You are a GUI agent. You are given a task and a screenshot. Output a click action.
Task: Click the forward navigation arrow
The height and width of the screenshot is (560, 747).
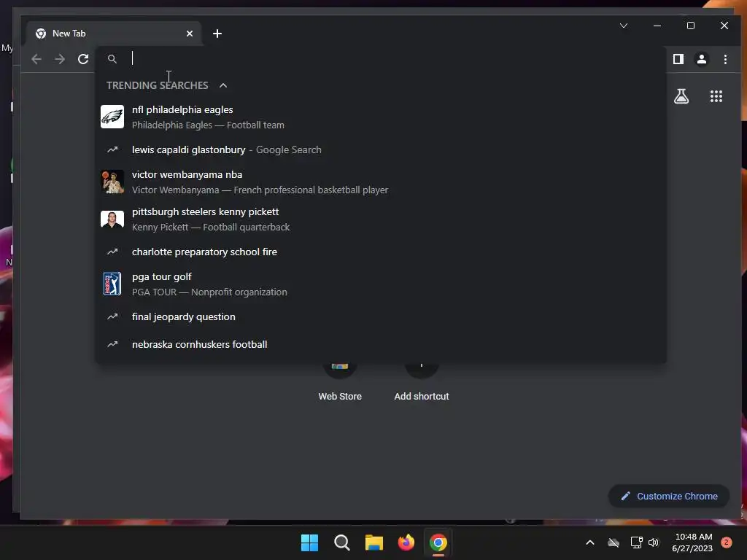tap(60, 59)
